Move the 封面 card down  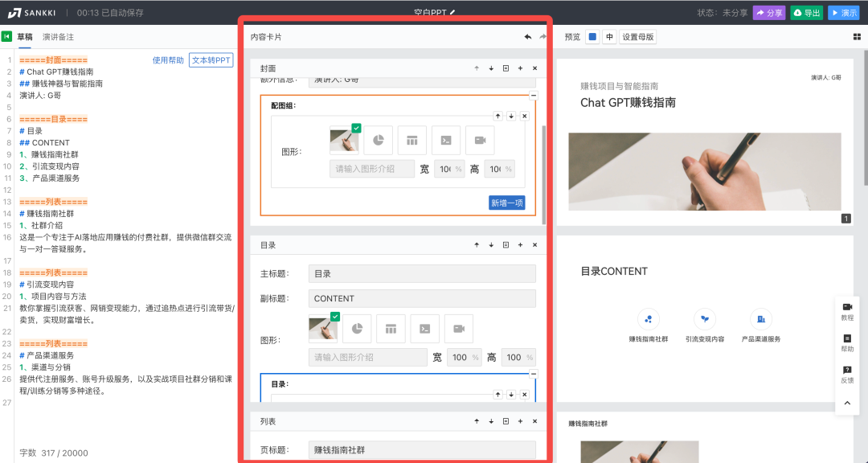tap(491, 68)
